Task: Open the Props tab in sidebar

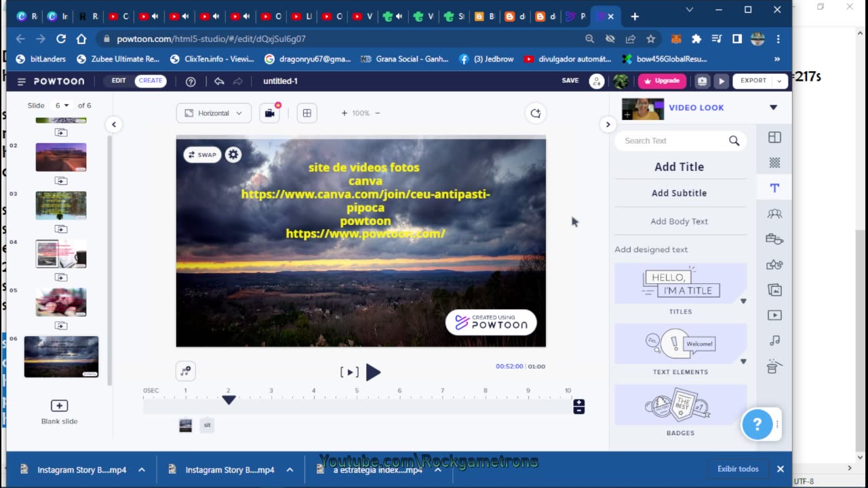Action: pos(774,239)
